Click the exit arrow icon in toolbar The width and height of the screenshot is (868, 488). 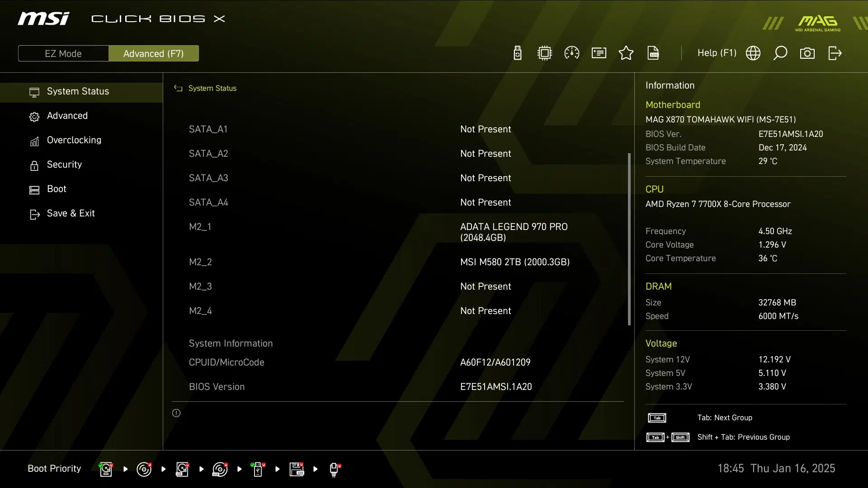point(835,53)
